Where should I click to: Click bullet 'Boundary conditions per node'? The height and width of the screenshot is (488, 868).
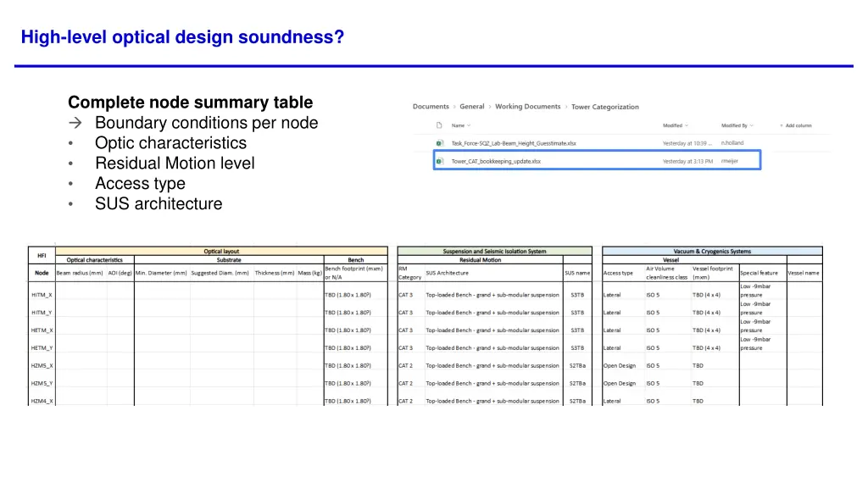pos(207,123)
